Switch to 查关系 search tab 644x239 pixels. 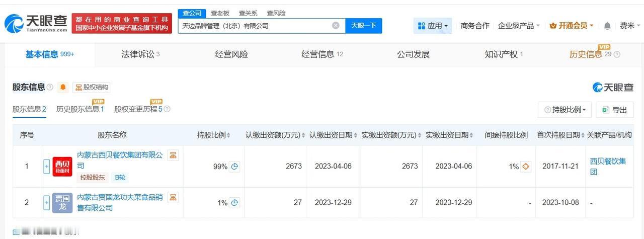[248, 13]
